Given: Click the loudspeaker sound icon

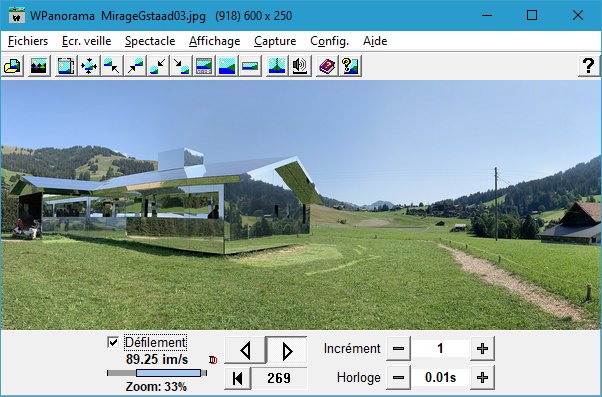Looking at the screenshot, I should coord(300,66).
